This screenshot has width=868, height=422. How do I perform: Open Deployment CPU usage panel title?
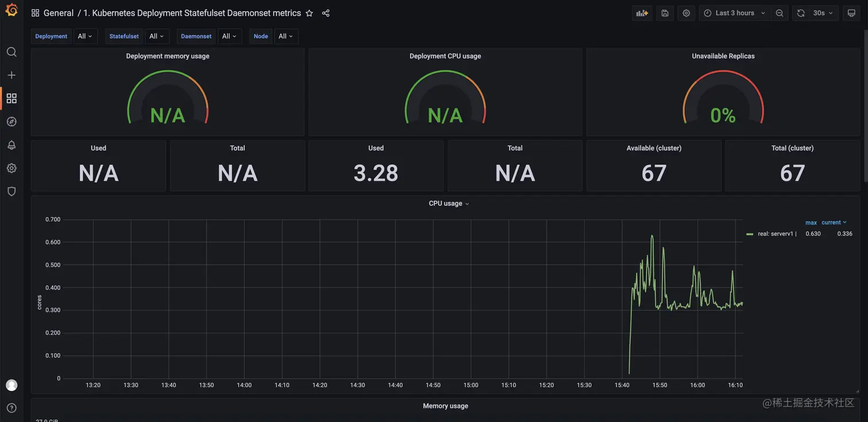click(445, 56)
